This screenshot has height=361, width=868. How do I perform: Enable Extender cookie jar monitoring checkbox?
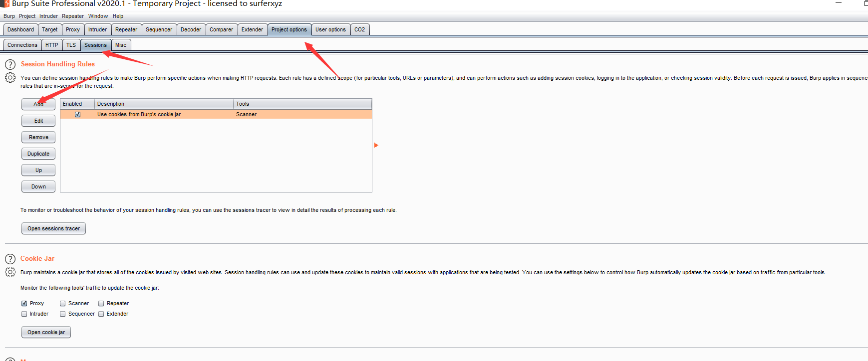[101, 314]
